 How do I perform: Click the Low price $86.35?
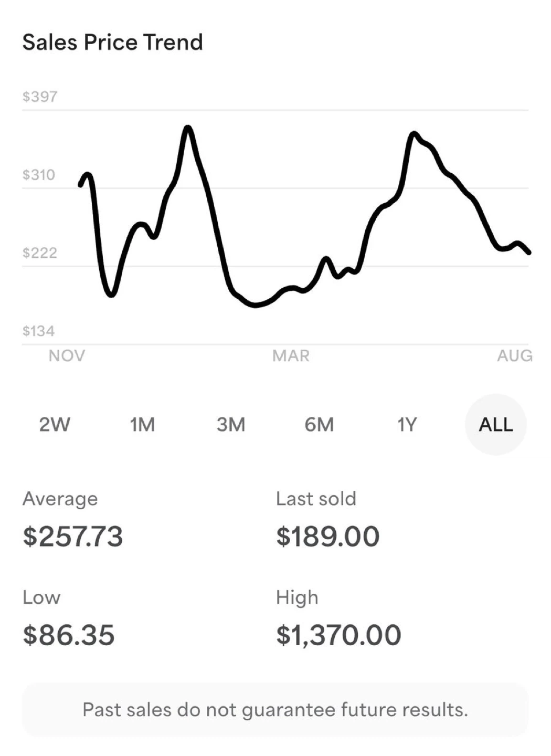(x=69, y=635)
